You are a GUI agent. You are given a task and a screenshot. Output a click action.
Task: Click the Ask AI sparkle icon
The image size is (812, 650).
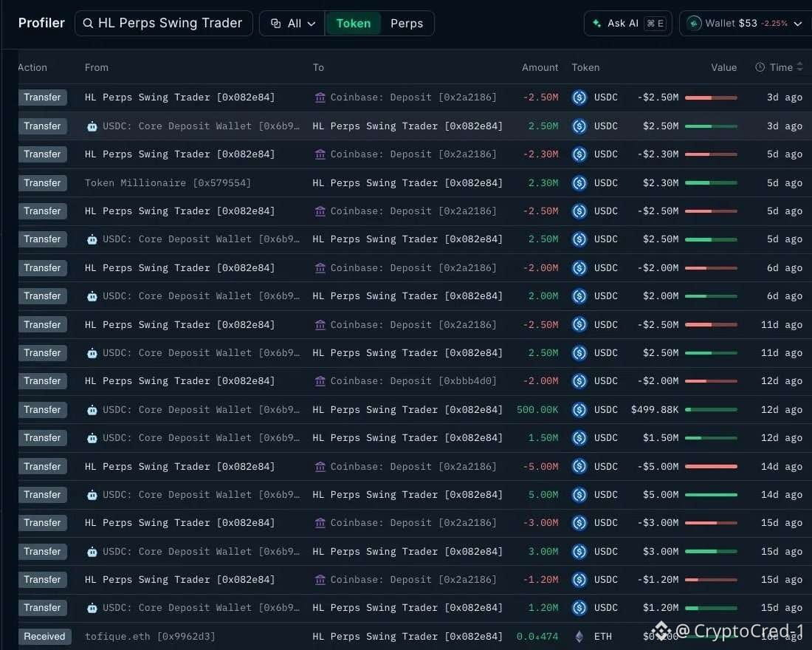[x=596, y=24]
